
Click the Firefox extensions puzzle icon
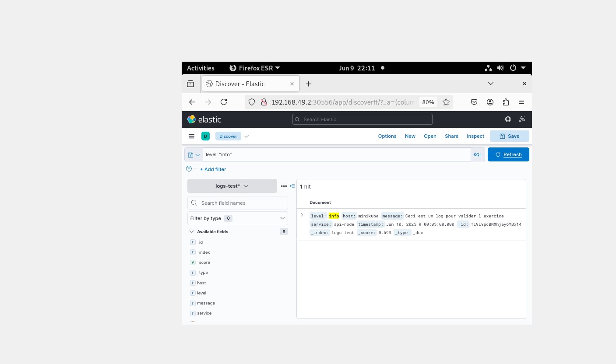pos(506,102)
